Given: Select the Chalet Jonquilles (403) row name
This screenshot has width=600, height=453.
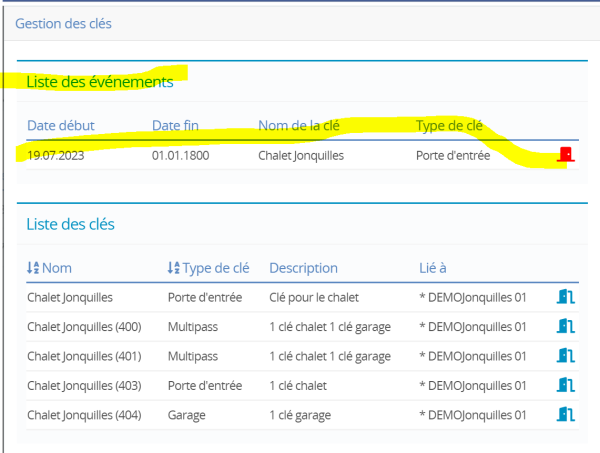Looking at the screenshot, I should pos(84,386).
